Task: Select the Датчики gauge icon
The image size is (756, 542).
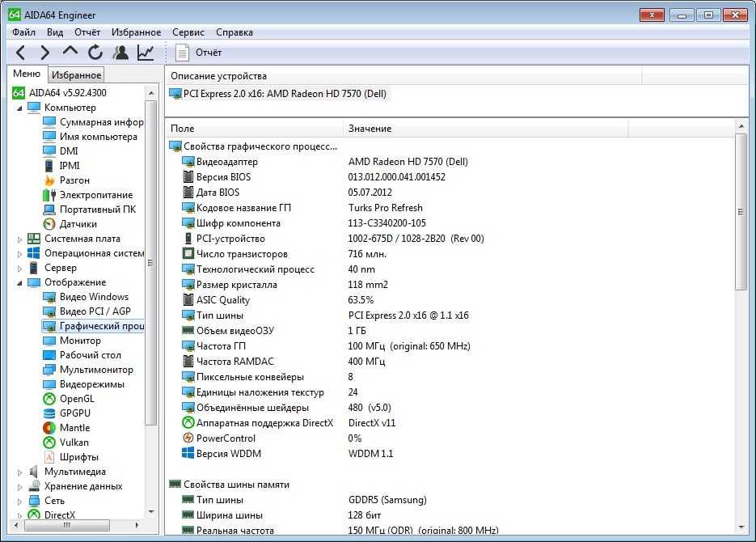Action: point(49,224)
